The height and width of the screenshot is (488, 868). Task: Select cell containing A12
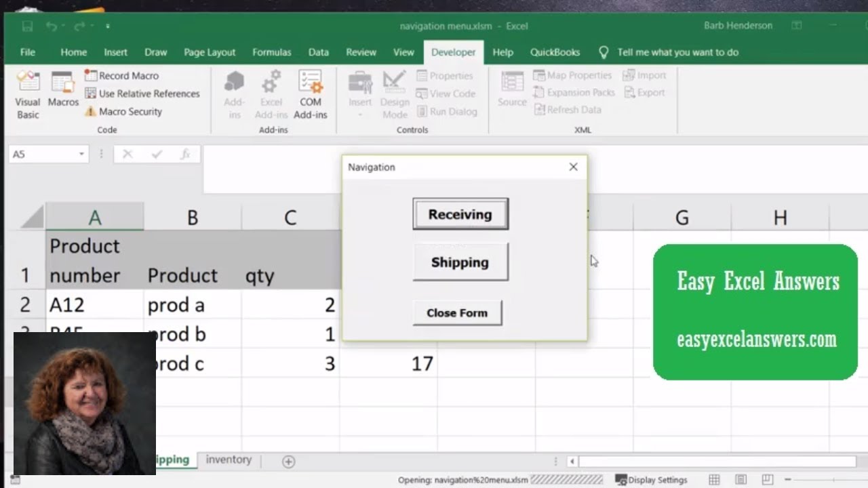(x=95, y=305)
